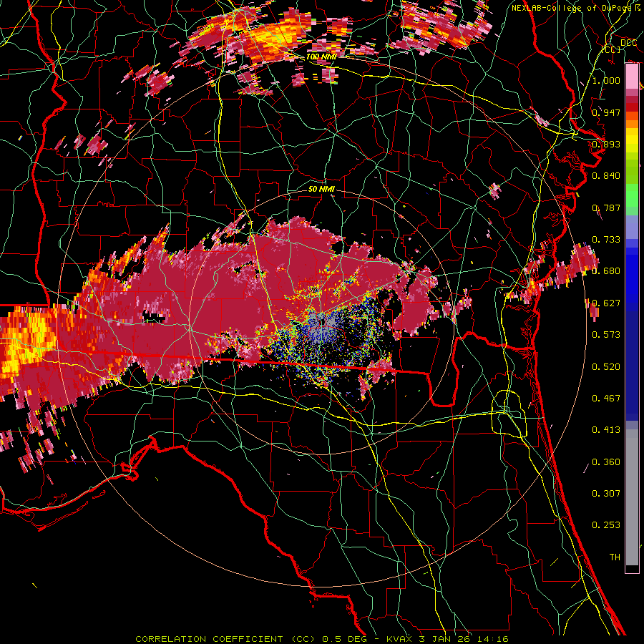This screenshot has width=644, height=644.
Task: Click the '0.893' legend value
Action: click(606, 144)
